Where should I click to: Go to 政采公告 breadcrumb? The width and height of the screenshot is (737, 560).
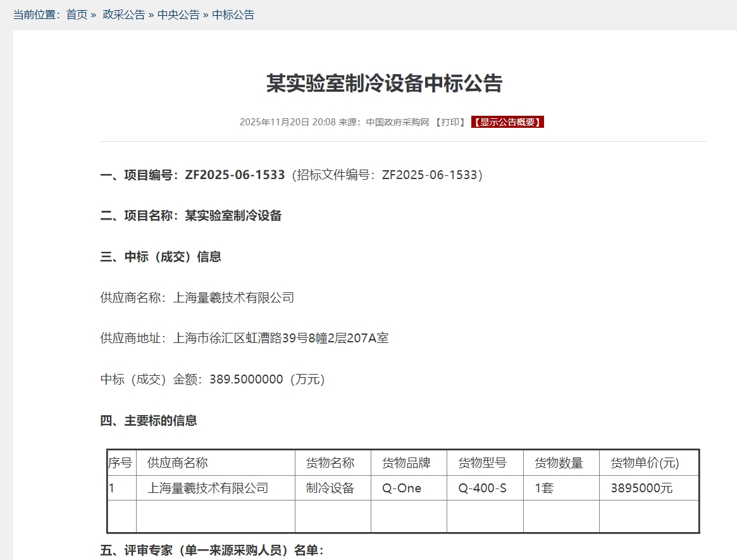point(124,15)
